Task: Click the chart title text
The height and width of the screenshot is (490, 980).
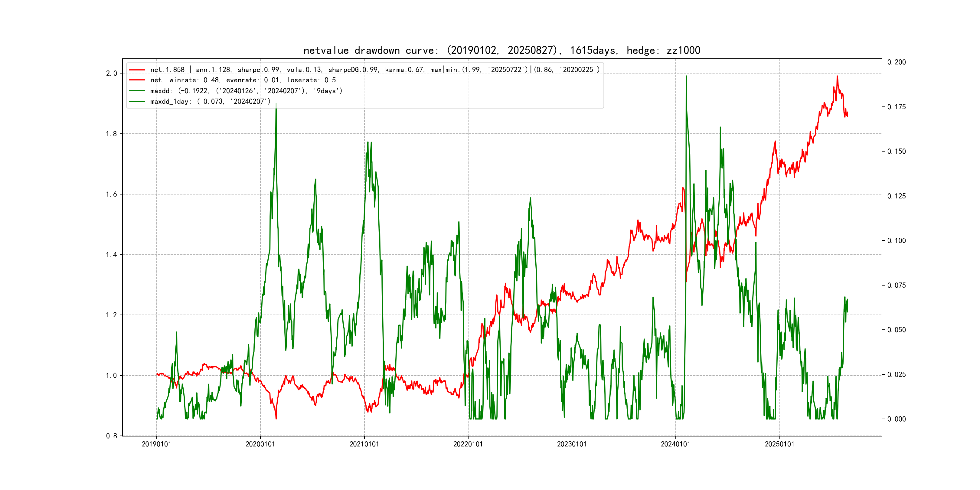Action: 501,50
